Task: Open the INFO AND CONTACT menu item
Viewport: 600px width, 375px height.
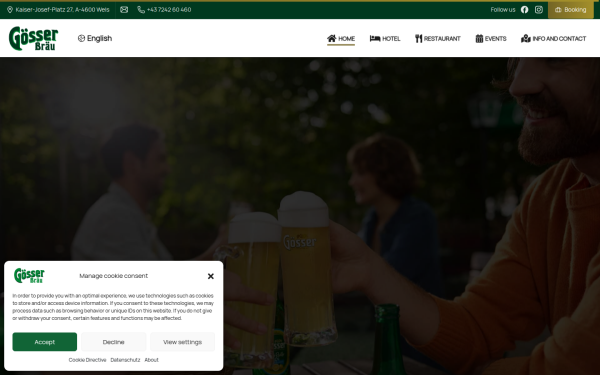Action: (553, 39)
